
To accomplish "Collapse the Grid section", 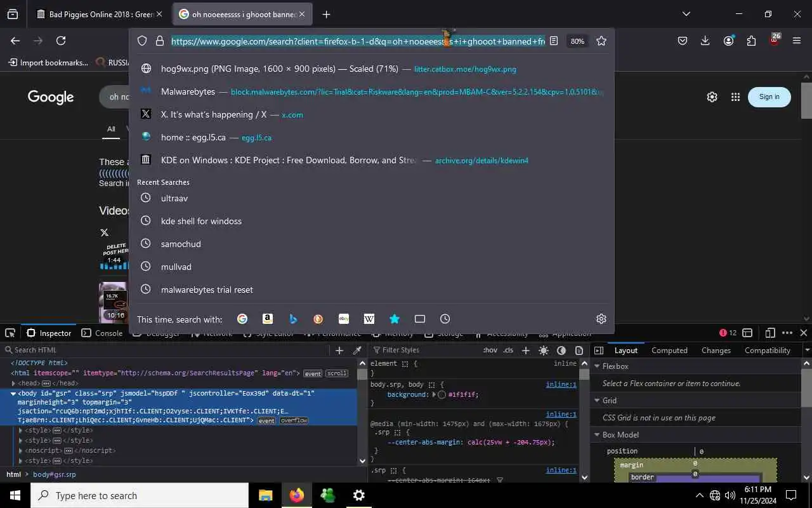I will pos(597,400).
